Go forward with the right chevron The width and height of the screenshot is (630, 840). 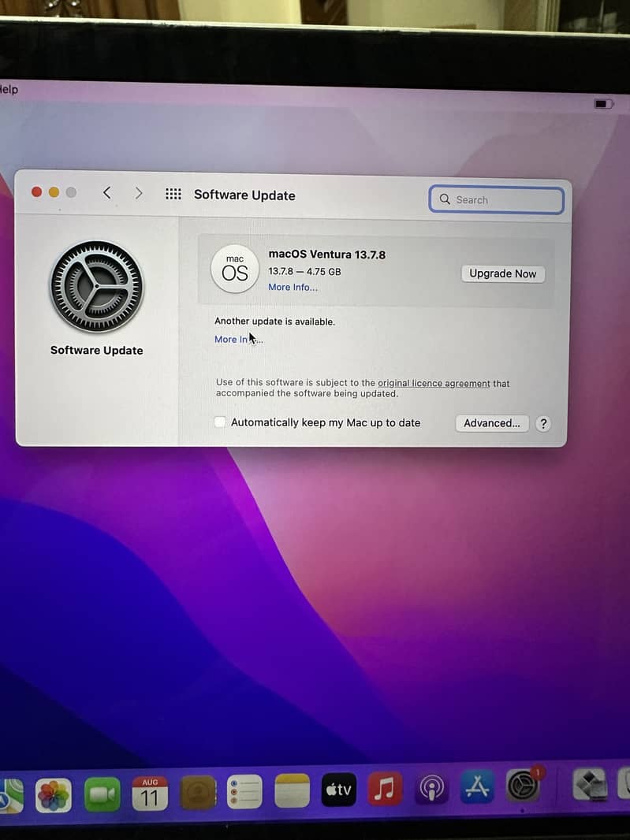139,193
